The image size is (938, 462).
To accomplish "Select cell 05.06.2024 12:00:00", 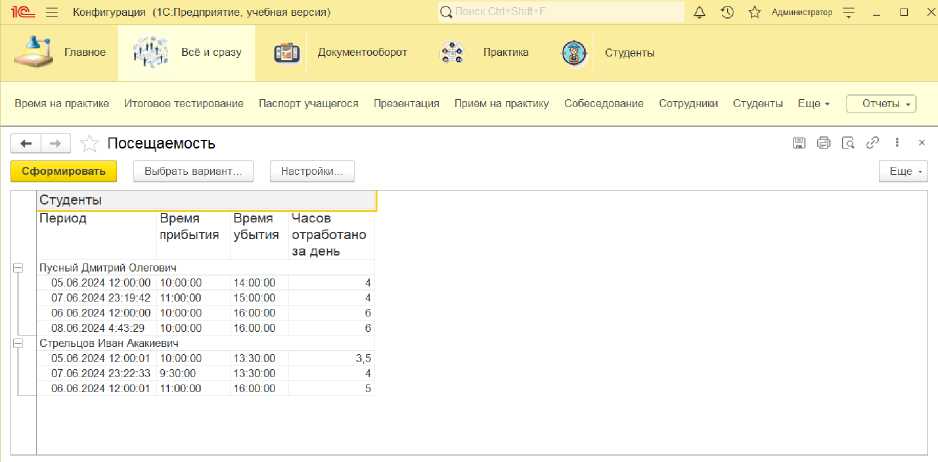I will [x=96, y=282].
